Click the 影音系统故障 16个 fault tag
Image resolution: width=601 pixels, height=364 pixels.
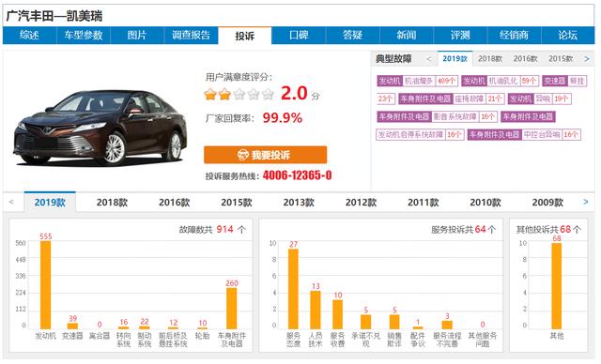437,116
